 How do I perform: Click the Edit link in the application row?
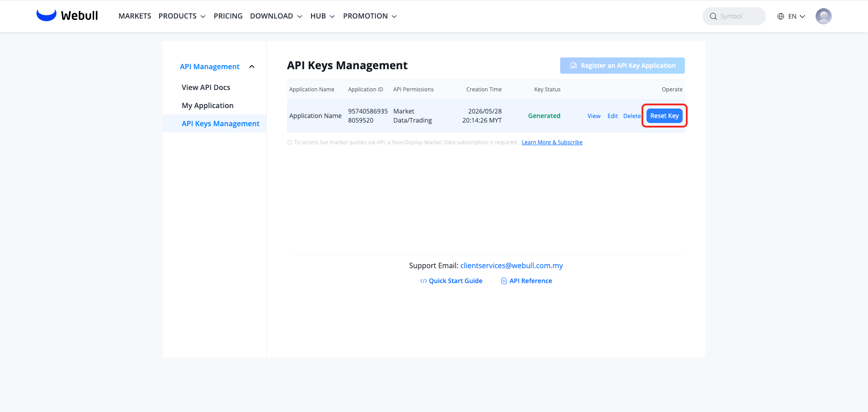(613, 116)
